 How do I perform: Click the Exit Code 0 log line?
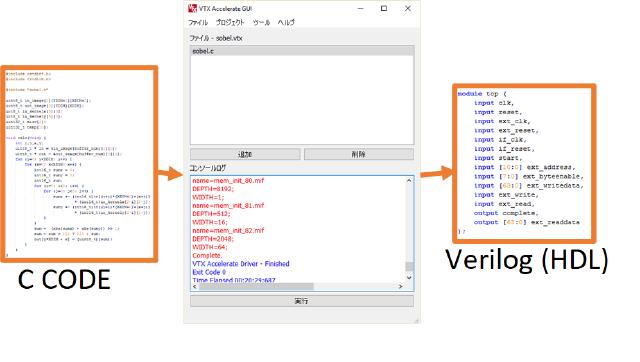click(209, 272)
